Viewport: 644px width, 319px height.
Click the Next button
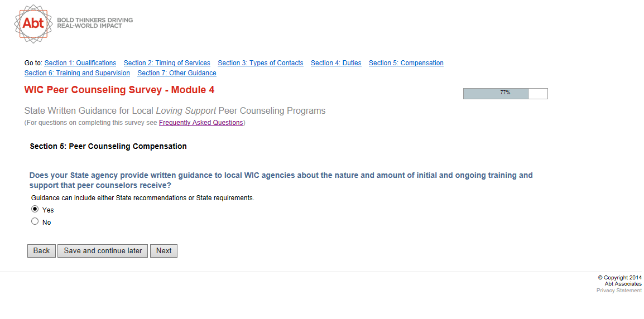pyautogui.click(x=164, y=251)
